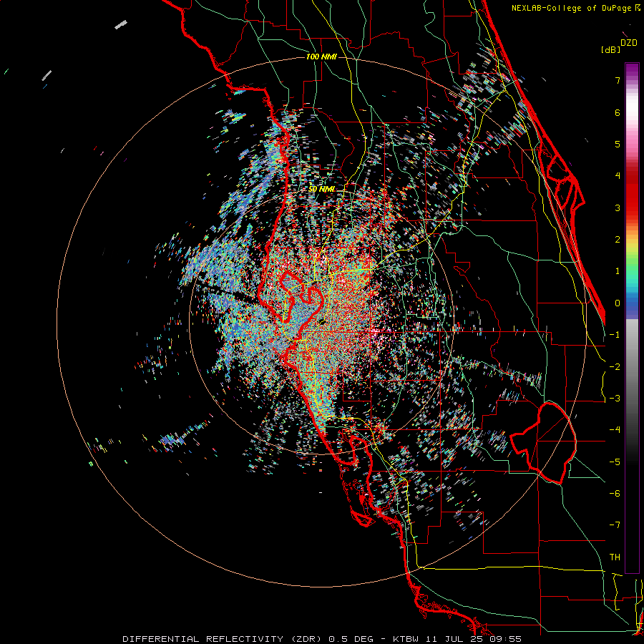Image resolution: width=644 pixels, height=644 pixels.
Task: Click the 6 value on the scale
Action: tap(618, 112)
